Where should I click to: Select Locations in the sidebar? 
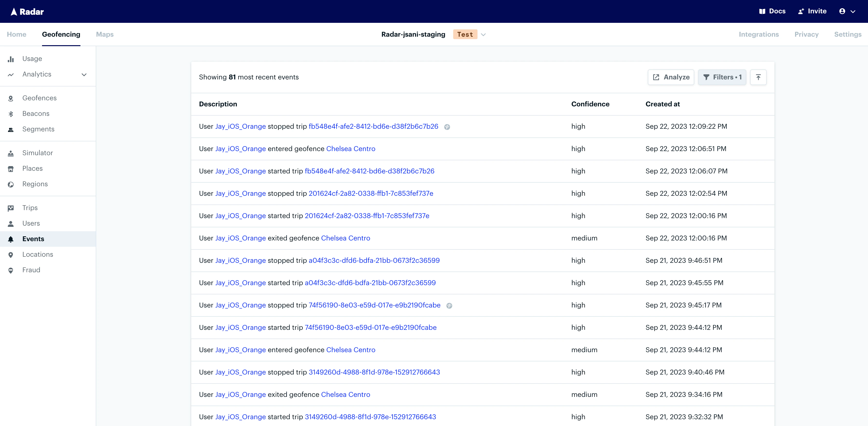(x=38, y=254)
